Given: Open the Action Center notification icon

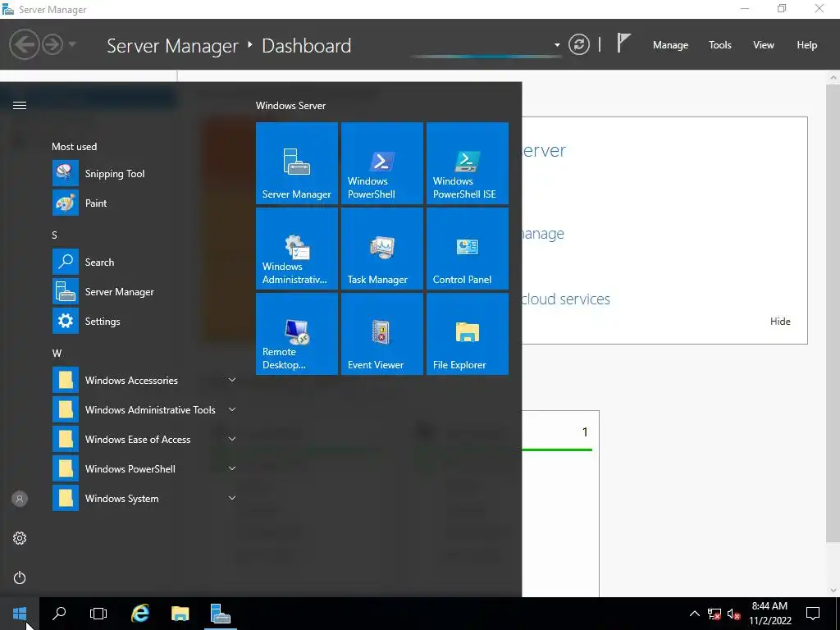Looking at the screenshot, I should point(813,614).
